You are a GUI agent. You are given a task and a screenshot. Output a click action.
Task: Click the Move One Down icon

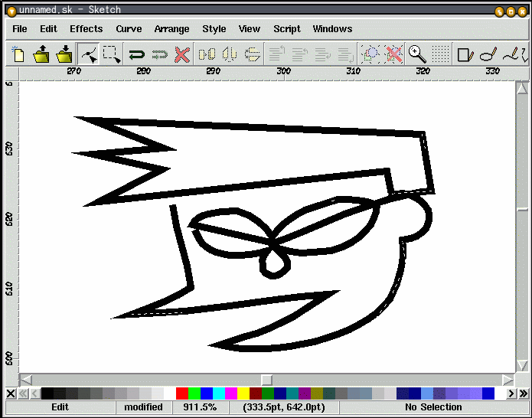pyautogui.click(x=322, y=54)
